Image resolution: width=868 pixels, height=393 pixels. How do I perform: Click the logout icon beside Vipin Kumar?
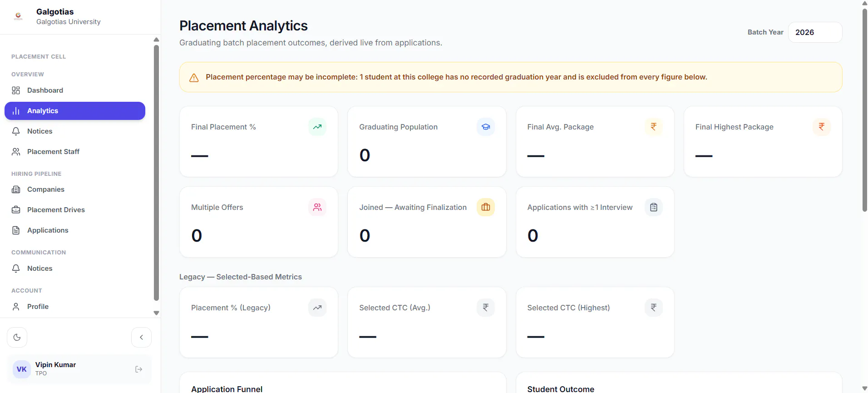click(x=139, y=369)
